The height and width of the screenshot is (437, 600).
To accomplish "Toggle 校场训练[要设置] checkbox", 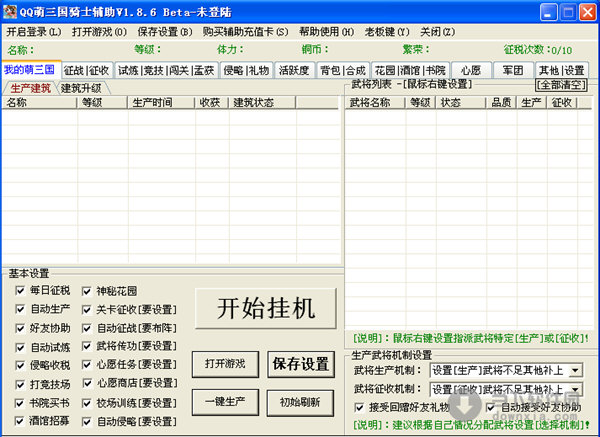I will click(86, 403).
